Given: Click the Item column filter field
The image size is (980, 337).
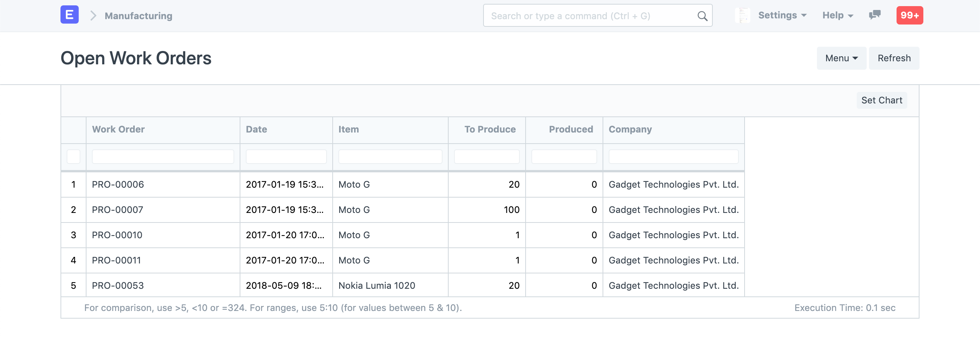Looking at the screenshot, I should 390,157.
